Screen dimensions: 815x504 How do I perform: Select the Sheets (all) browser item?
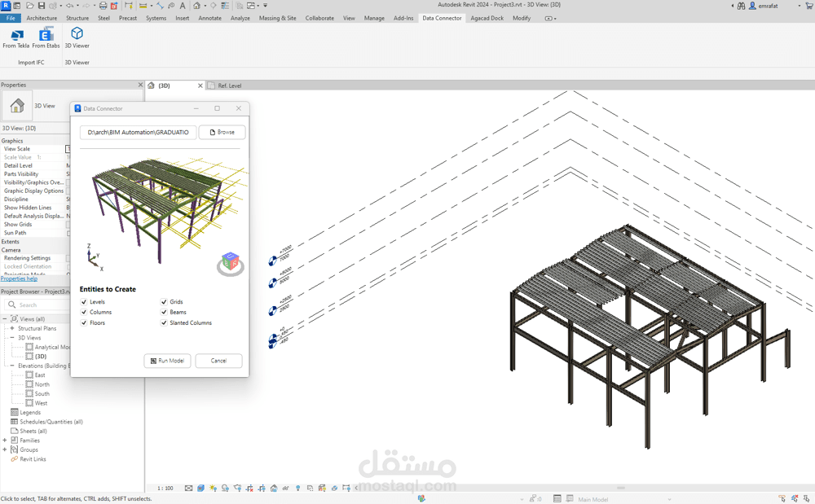point(33,431)
